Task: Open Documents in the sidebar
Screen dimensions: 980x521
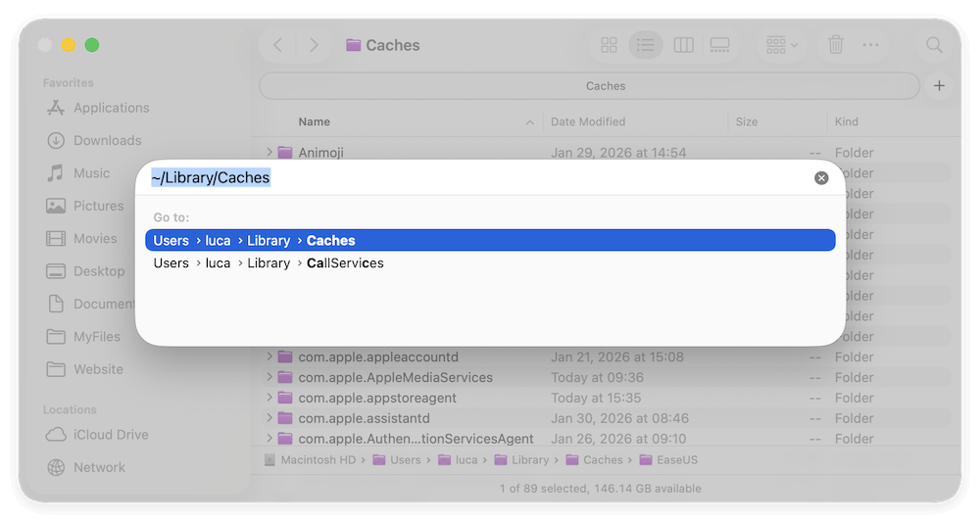Action: (90, 304)
